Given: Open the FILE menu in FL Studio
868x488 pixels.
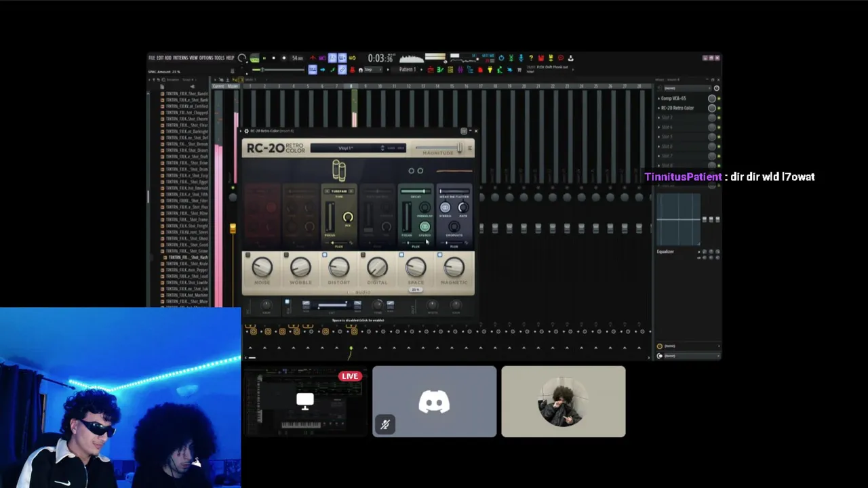Looking at the screenshot, I should pos(151,58).
